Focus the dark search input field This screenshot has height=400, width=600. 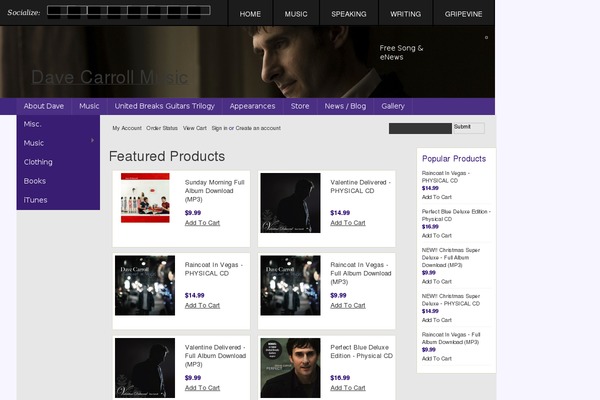[420, 128]
